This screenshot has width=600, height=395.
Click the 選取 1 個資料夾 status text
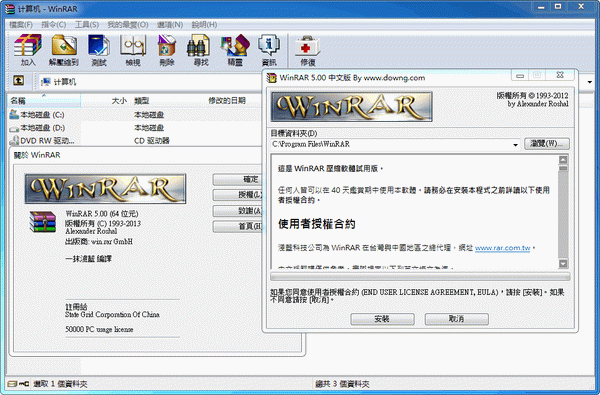click(60, 384)
